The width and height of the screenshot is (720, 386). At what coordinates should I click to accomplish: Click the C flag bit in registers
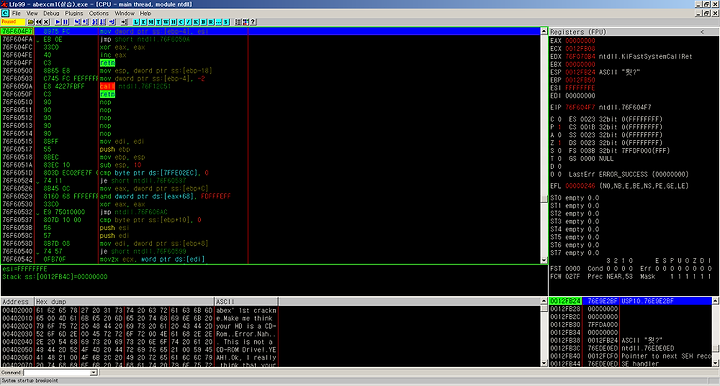coord(559,119)
